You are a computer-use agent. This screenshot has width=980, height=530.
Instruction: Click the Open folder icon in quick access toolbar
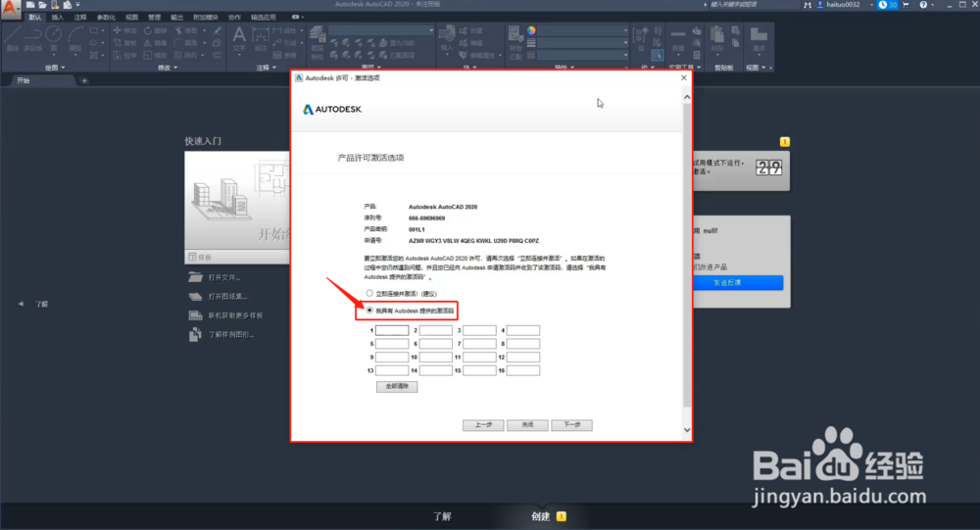(42, 4)
